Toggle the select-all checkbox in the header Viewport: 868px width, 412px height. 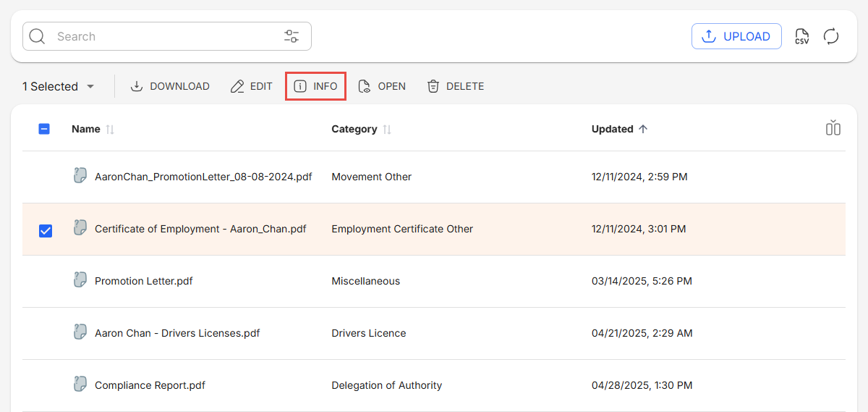[44, 129]
